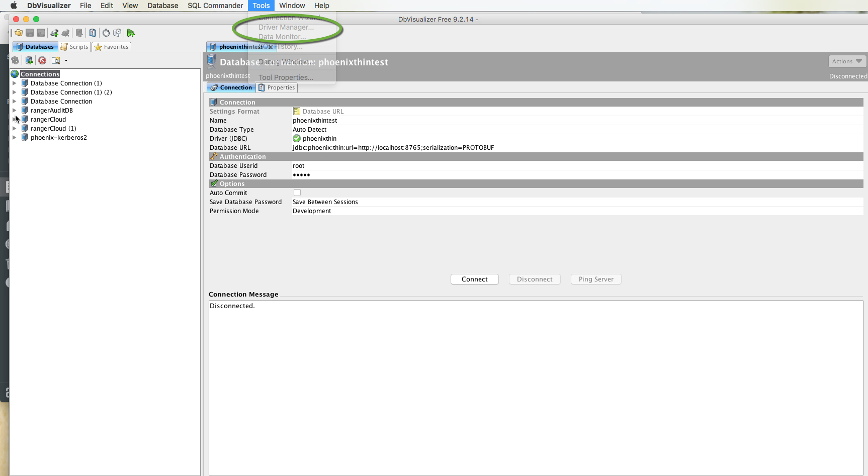Viewport: 868px width, 476px height.
Task: Open the dropdown arrow beside the magnifier icon
Action: (x=66, y=61)
